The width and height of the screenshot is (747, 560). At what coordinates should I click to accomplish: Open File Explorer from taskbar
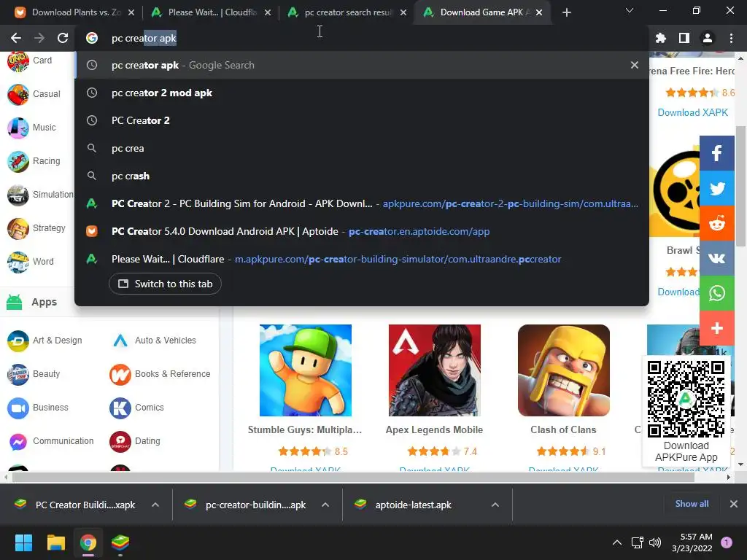pyautogui.click(x=55, y=542)
